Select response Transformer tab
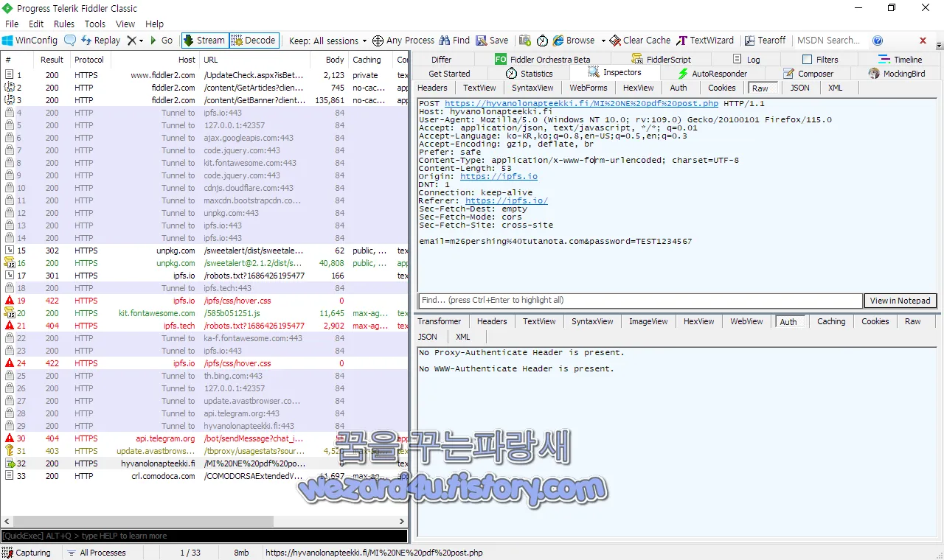This screenshot has width=944, height=560. (439, 321)
